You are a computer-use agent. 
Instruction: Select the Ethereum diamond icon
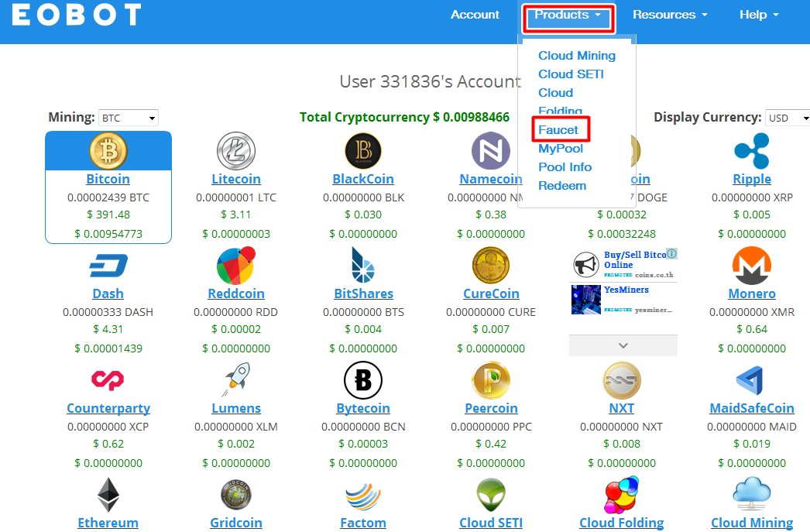[x=108, y=495]
